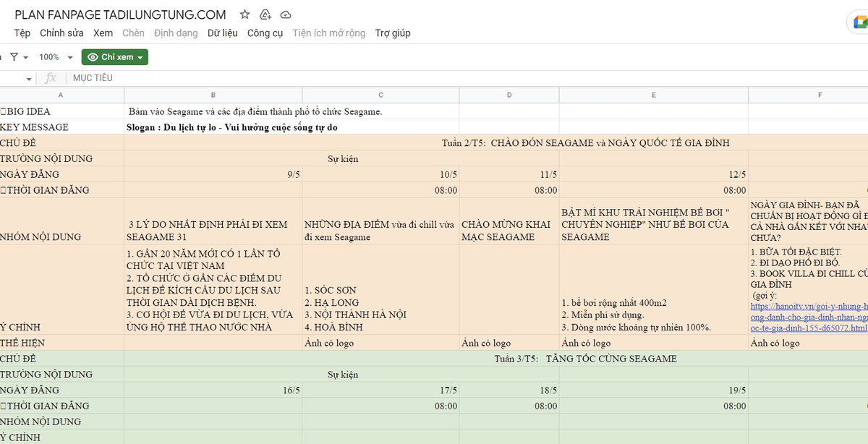The width and height of the screenshot is (868, 444).
Task: Select cell 'NGÀY GIA ĐÌNH- BẠN ĐÃ CHUẨN BỊ'
Action: [x=808, y=221]
